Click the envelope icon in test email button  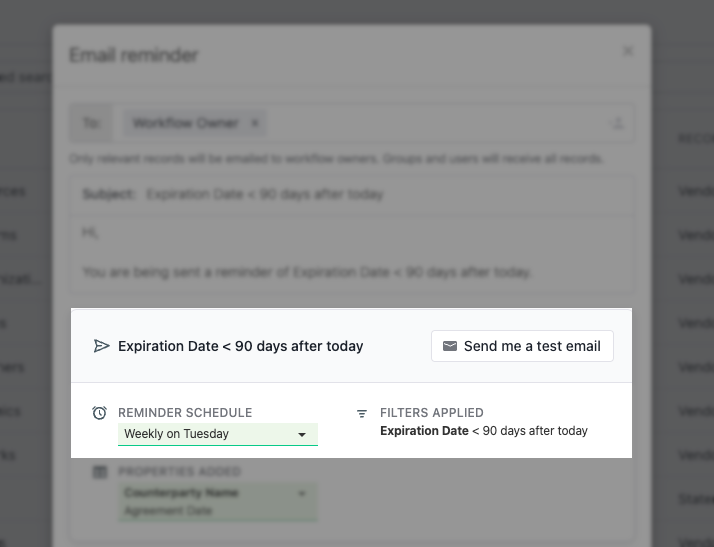tap(450, 346)
